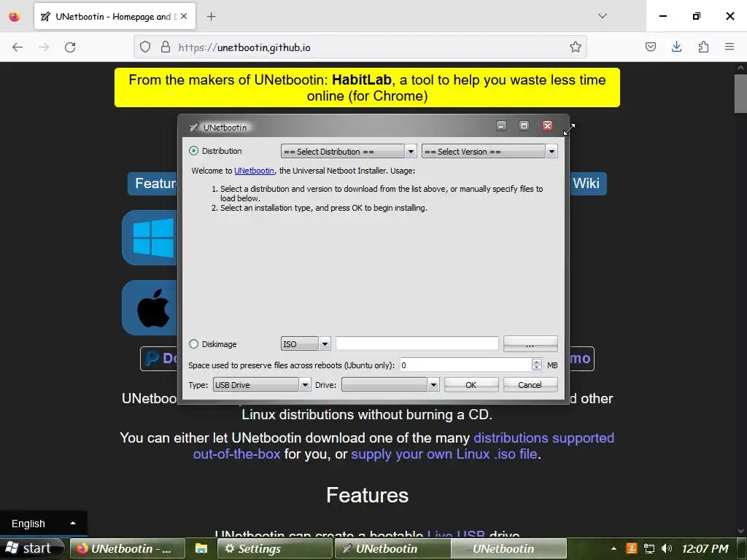
Task: Open the USB Drive type dropdown
Action: point(262,385)
